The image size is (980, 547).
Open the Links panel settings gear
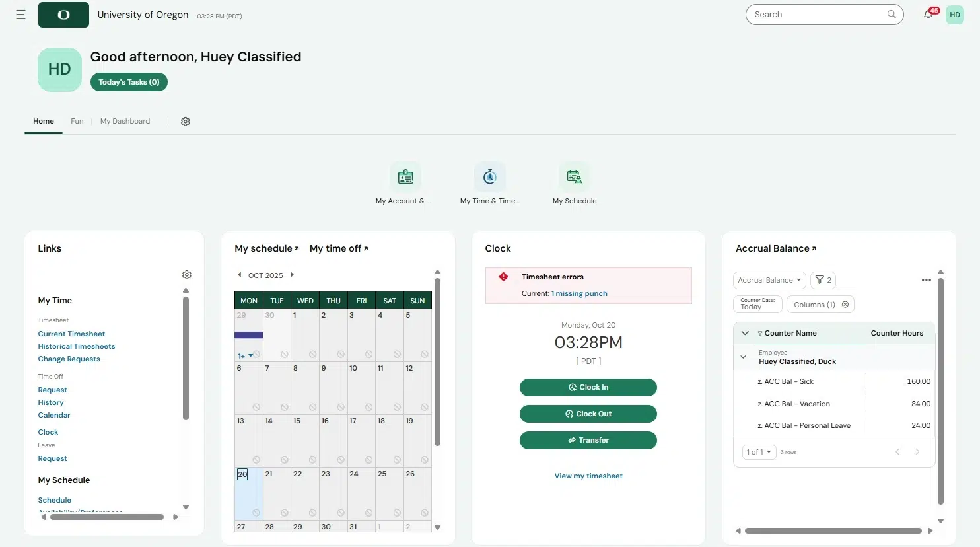[187, 275]
